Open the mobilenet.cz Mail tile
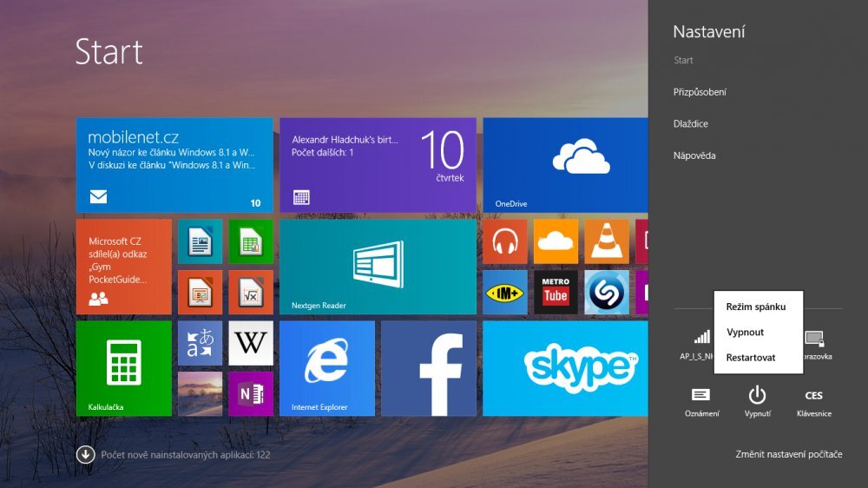Image resolution: width=868 pixels, height=488 pixels. pos(174,165)
